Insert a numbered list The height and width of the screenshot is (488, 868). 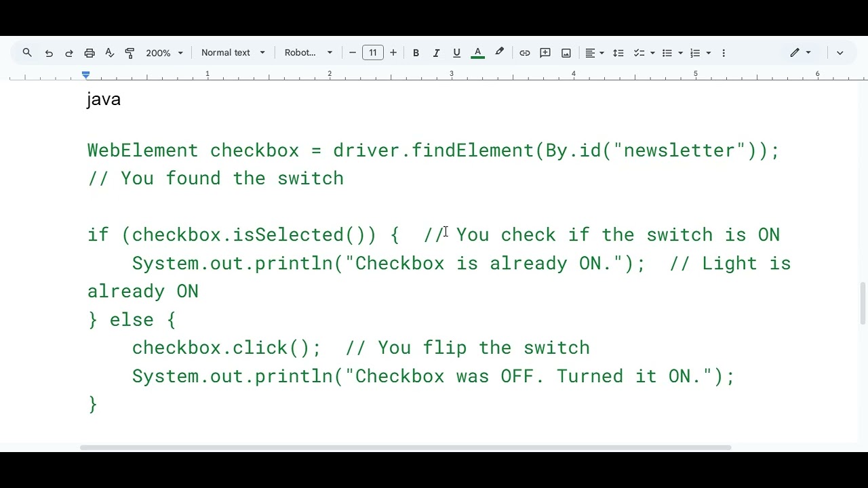695,53
